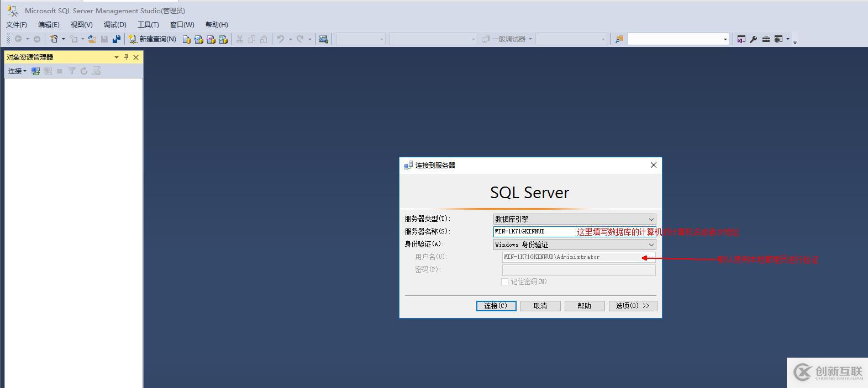The image size is (868, 388).
Task: Open the 编辑(E) menu
Action: (x=49, y=24)
